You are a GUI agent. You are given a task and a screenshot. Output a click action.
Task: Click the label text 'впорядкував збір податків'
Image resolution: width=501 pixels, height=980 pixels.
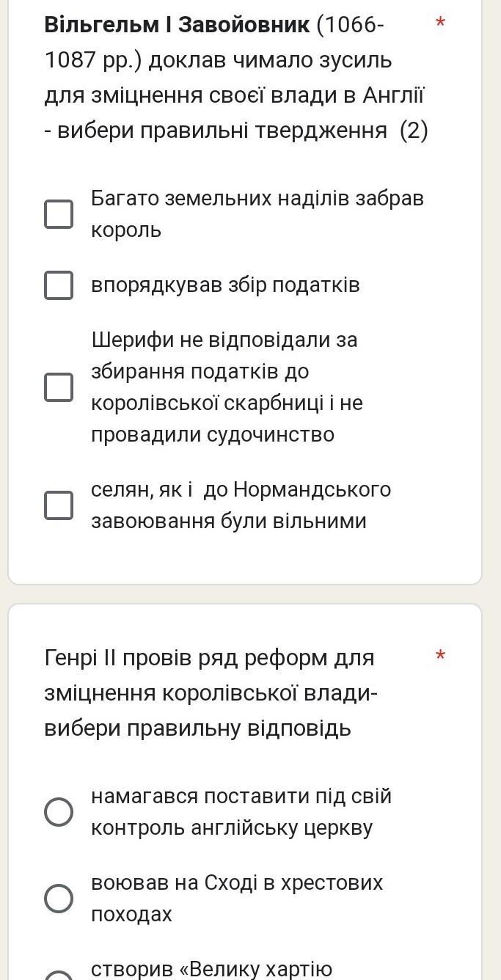click(225, 285)
